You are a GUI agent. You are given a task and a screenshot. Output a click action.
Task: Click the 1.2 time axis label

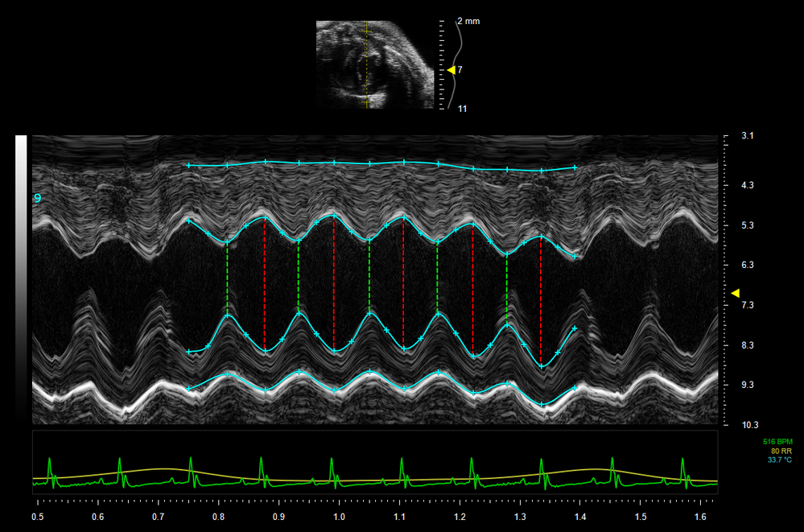point(460,517)
